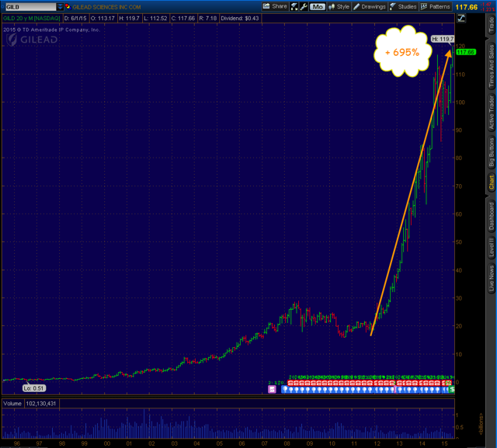This screenshot has height=448, width=497.
Task: Click the 2015 TD Ameritrade copyright text
Action: click(x=52, y=30)
